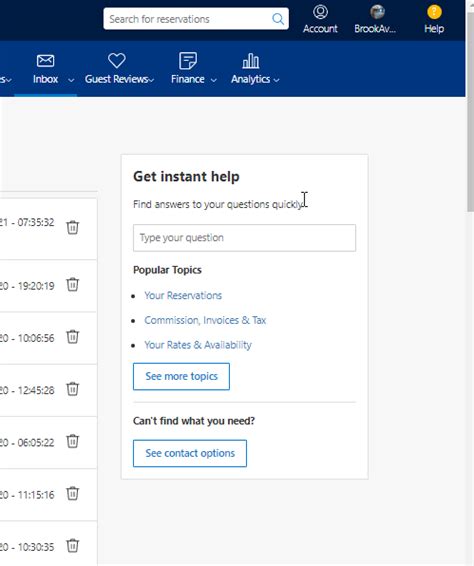This screenshot has width=474, height=566.
Task: Open the Guest Reviews menu label
Action: click(x=116, y=79)
